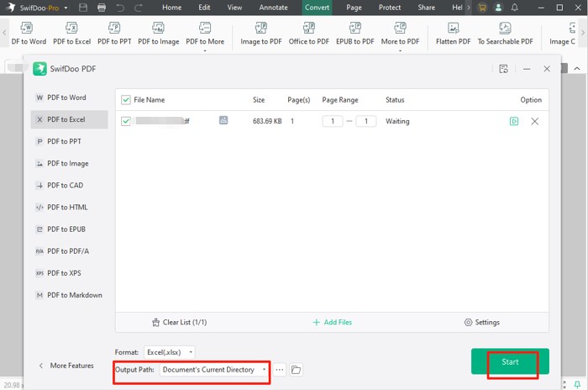Open notifications bell icon

[514, 8]
